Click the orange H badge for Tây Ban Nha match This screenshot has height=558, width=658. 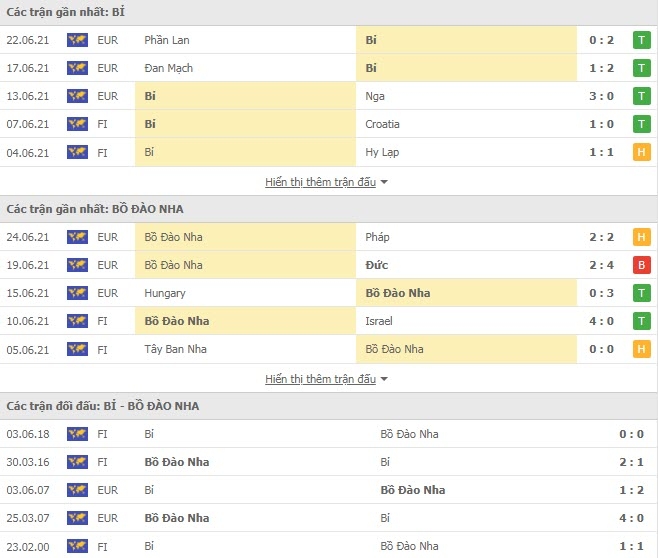(642, 349)
